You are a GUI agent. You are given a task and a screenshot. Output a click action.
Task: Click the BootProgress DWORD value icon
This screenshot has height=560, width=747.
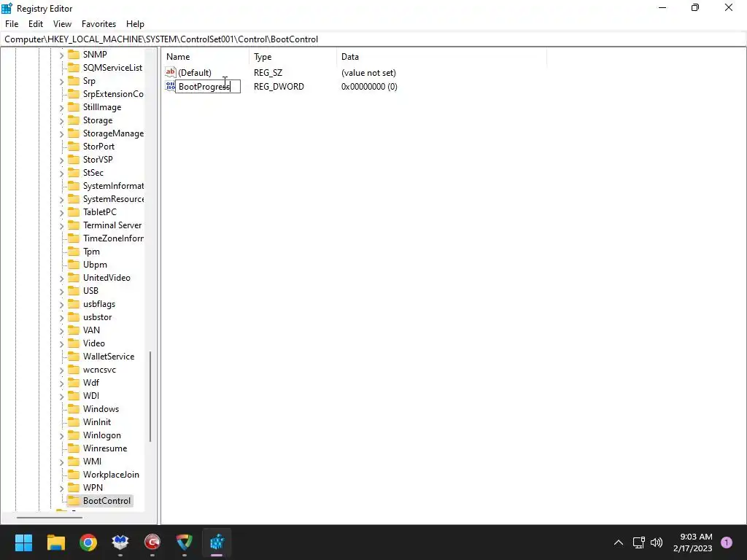point(170,86)
